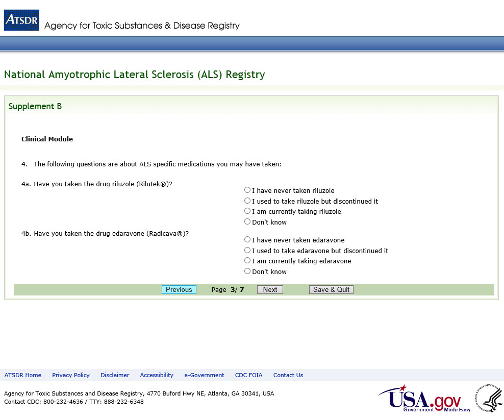Screen dimensions: 504x420
Task: Select 'I am currently taking riluzole'
Action: point(247,211)
